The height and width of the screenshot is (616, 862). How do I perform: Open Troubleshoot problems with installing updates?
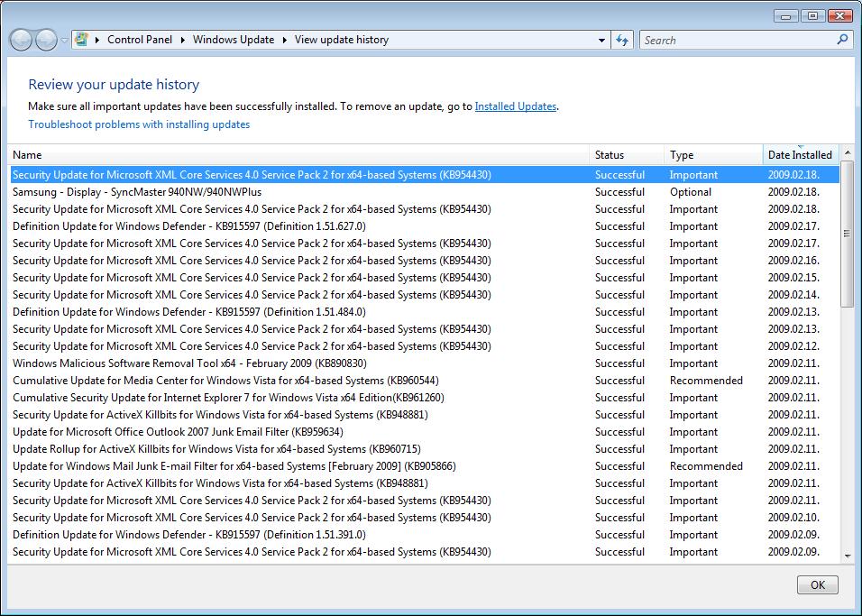click(139, 124)
